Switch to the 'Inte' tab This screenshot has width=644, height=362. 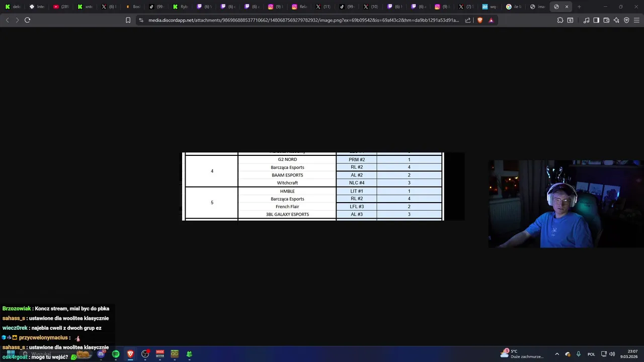point(37,7)
